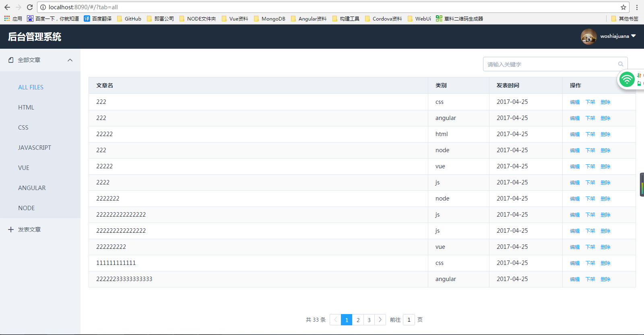Select the HTML category in sidebar
Screen dimensions: 644x335
26,108
